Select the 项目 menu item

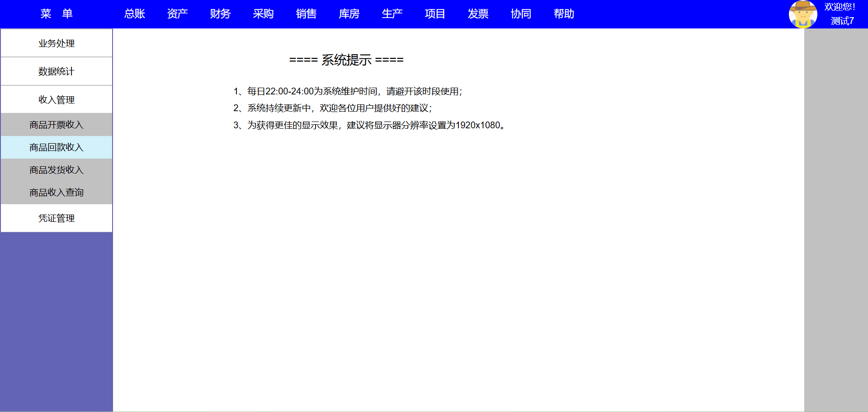[435, 14]
